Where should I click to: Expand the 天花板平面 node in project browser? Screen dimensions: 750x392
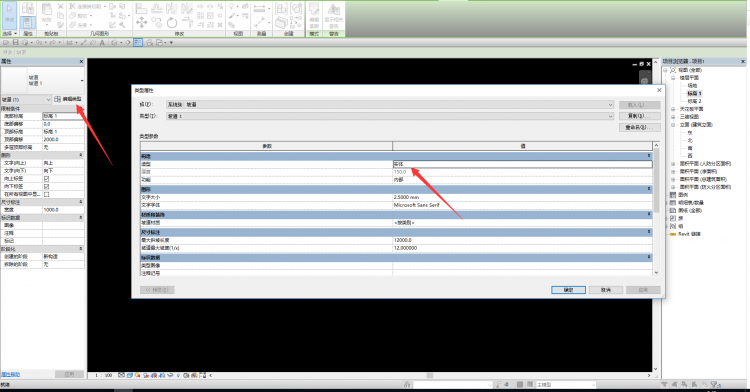click(x=673, y=109)
